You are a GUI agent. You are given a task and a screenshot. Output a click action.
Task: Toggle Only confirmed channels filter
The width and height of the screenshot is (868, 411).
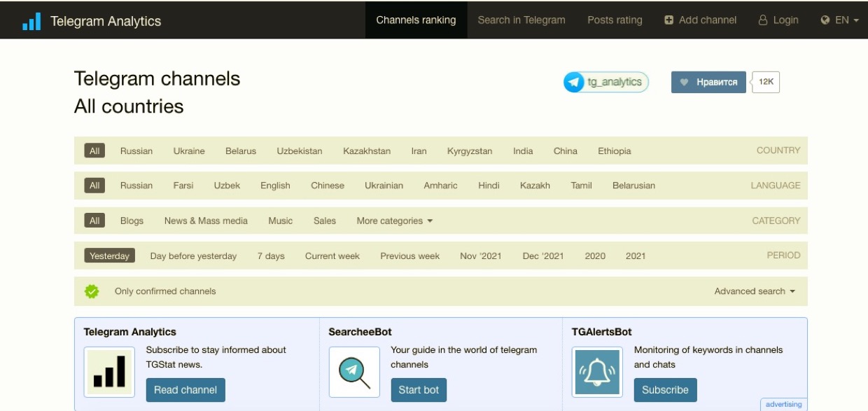coord(165,291)
